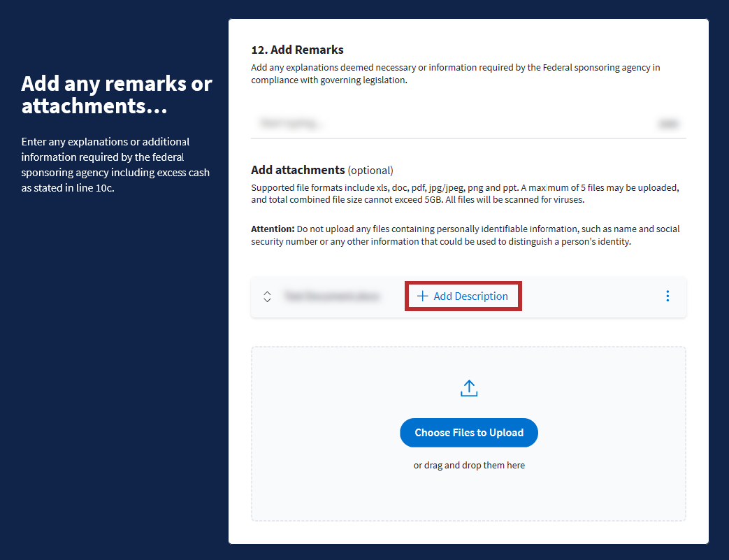
Task: Select the blurred attached file name
Action: point(332,296)
